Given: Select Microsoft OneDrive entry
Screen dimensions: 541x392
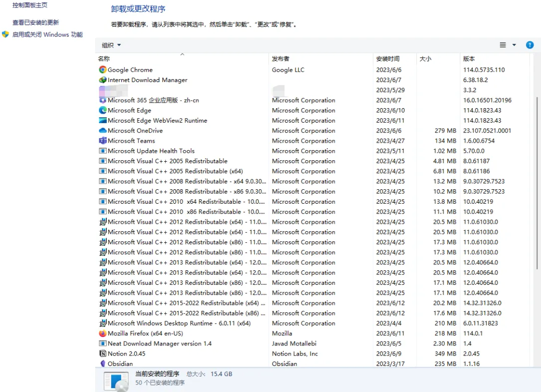Looking at the screenshot, I should click(135, 131).
